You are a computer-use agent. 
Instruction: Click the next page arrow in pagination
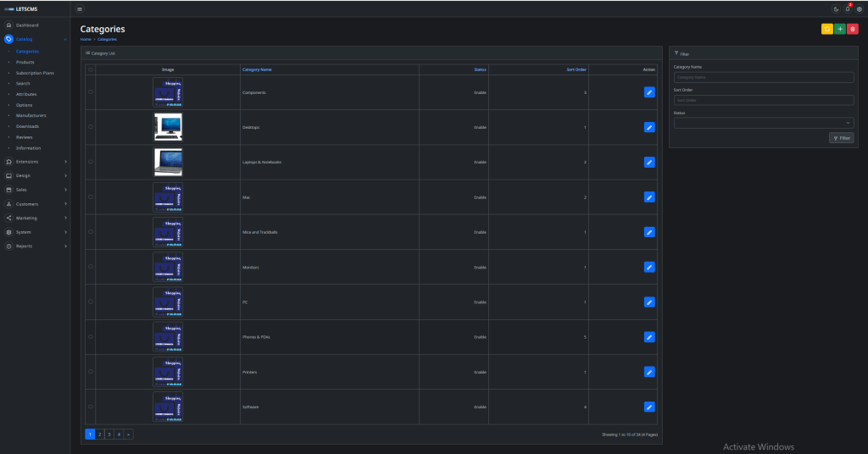(129, 435)
